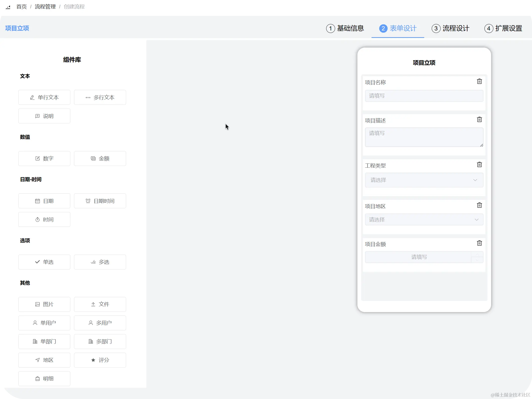Image resolution: width=532 pixels, height=399 pixels.
Task: Remove the 工程类型 field with trash icon
Action: 479,164
